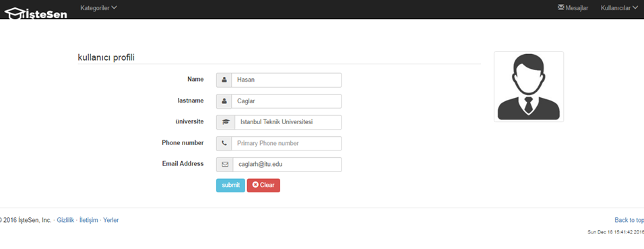Click the Back to top link
The width and height of the screenshot is (644, 249).
coord(629,220)
